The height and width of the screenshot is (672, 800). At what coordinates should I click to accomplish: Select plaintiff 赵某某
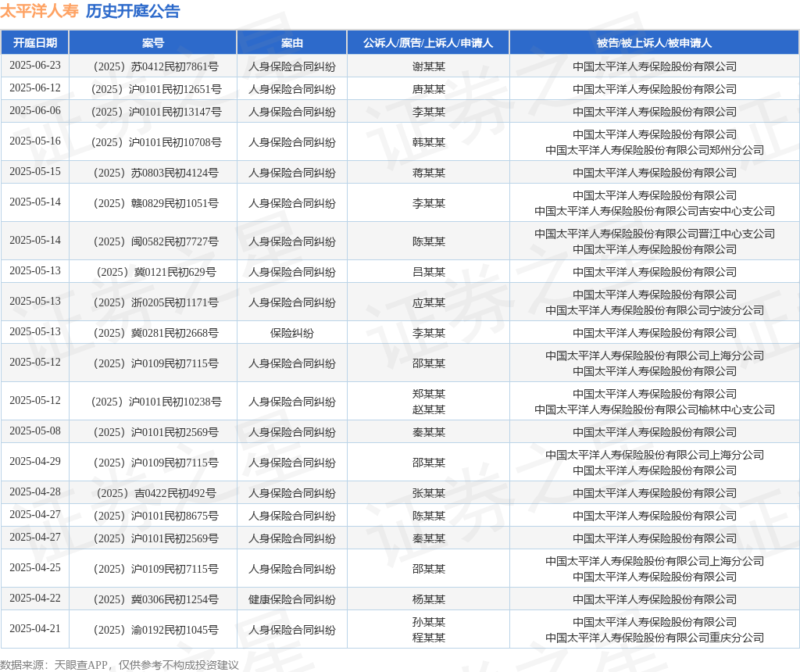[429, 409]
